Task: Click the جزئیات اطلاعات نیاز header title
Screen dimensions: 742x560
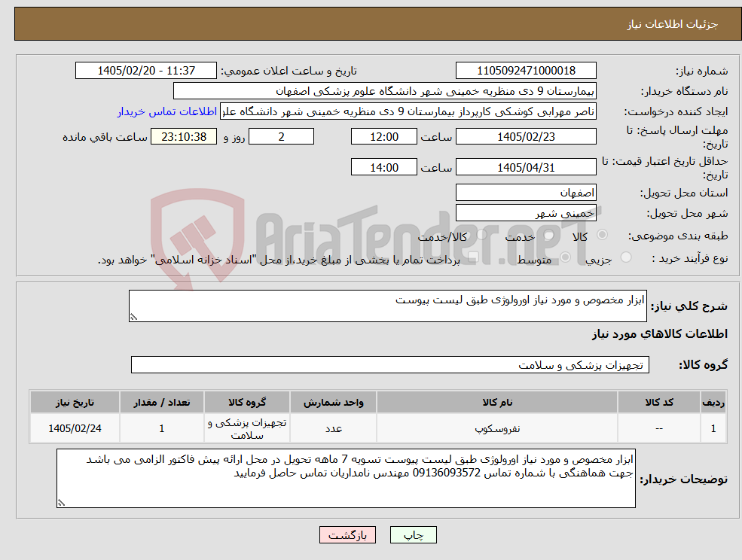Action: click(x=673, y=24)
